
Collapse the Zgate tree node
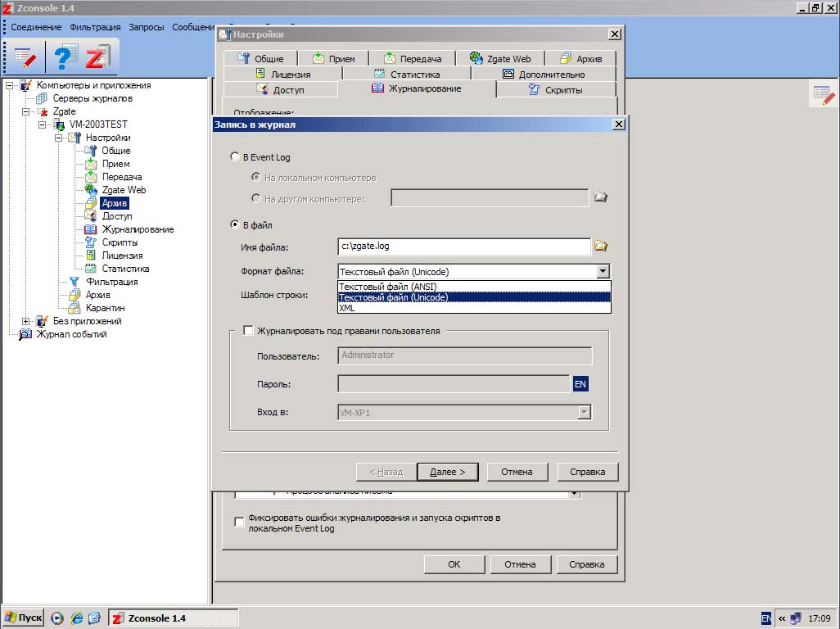(25, 111)
